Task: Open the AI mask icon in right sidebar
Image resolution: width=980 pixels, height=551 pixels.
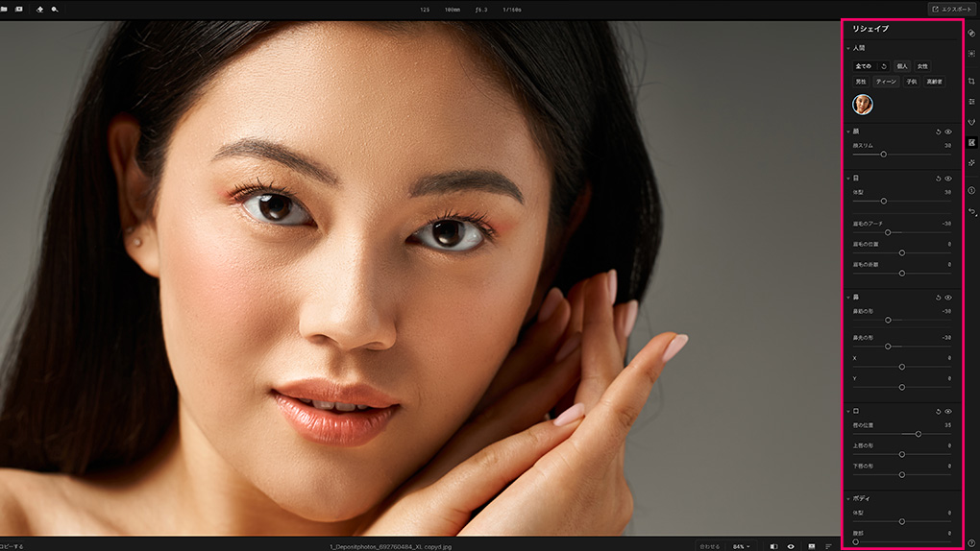Action: click(971, 54)
